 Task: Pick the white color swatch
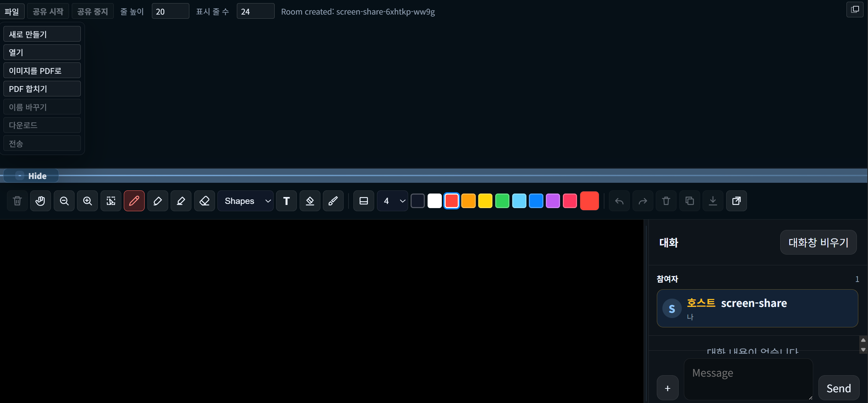click(x=435, y=201)
